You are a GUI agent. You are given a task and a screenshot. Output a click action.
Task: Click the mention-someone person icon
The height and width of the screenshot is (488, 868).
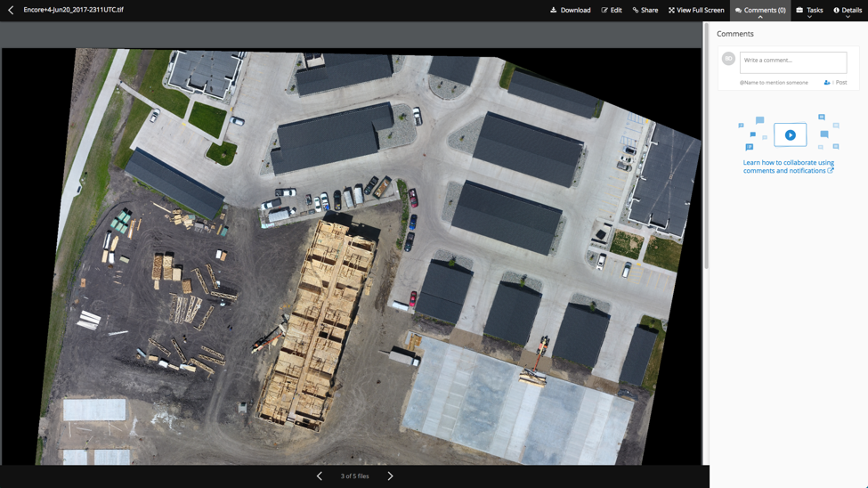coord(827,83)
